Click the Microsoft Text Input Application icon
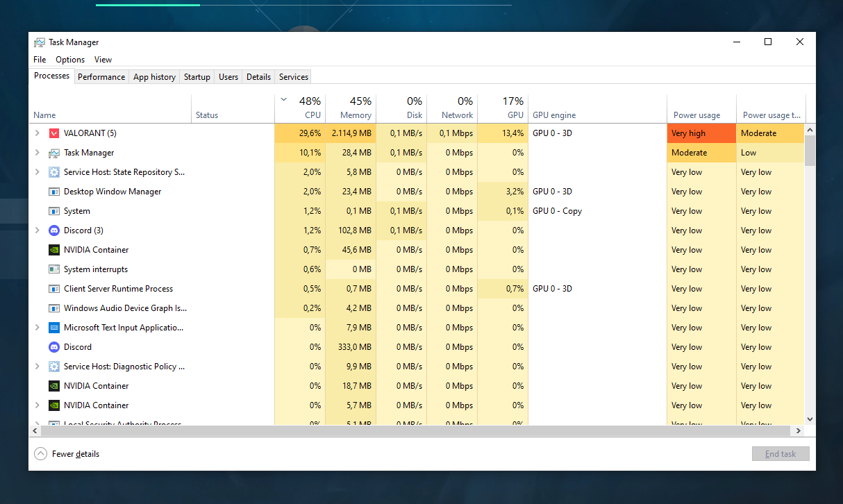The width and height of the screenshot is (843, 504). [x=54, y=328]
